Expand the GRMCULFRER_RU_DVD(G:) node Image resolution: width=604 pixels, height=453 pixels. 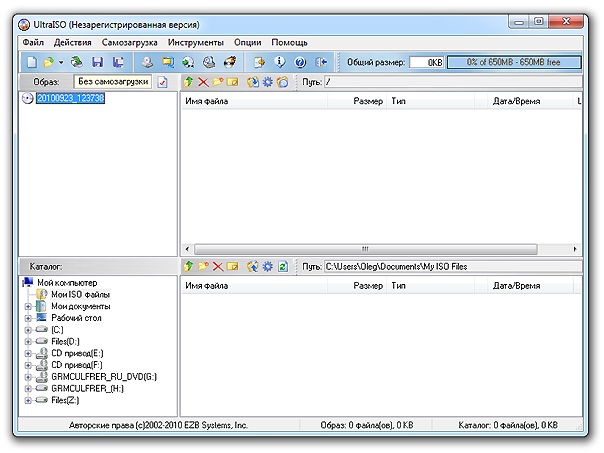[x=28, y=377]
